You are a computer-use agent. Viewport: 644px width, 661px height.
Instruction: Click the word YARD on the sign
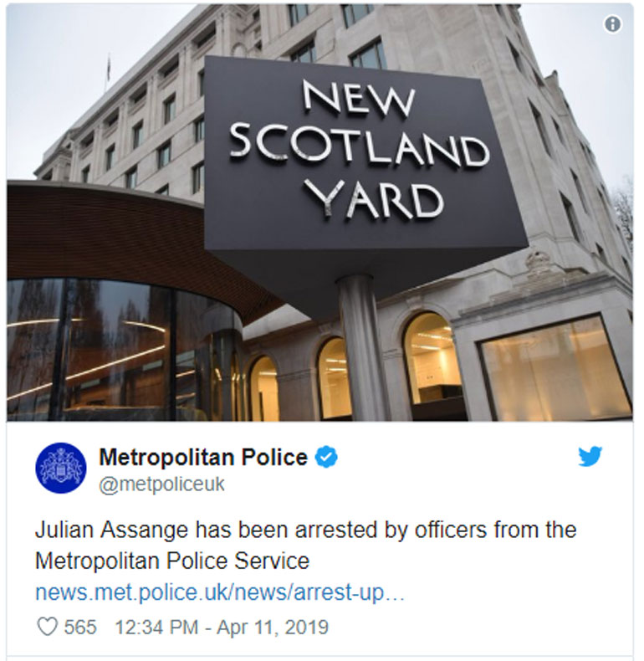coord(374,198)
